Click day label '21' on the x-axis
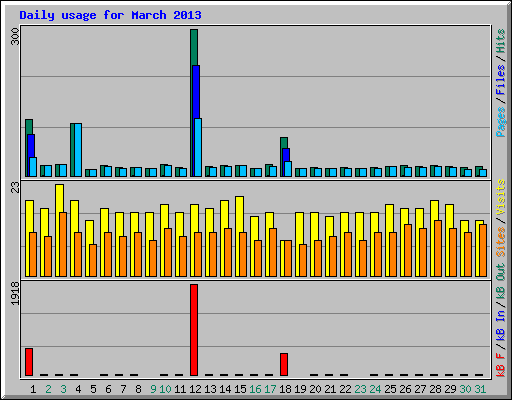The height and width of the screenshot is (400, 512). click(330, 389)
